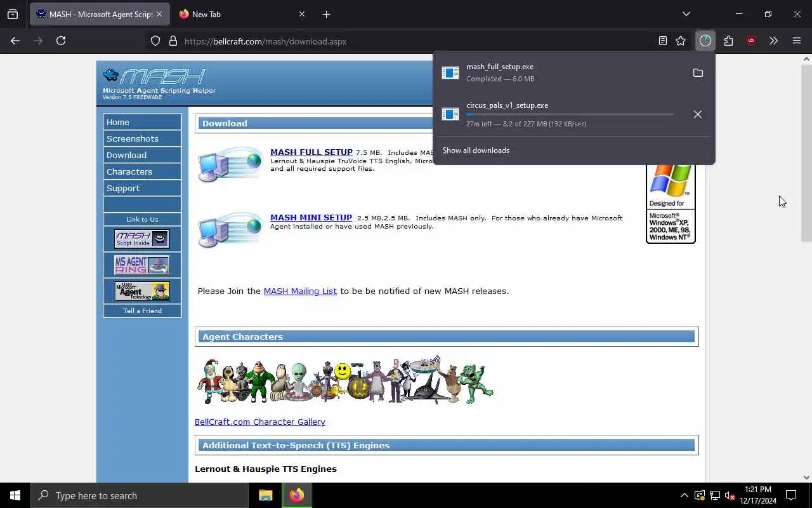
Task: Open the notification center icon
Action: (x=791, y=495)
